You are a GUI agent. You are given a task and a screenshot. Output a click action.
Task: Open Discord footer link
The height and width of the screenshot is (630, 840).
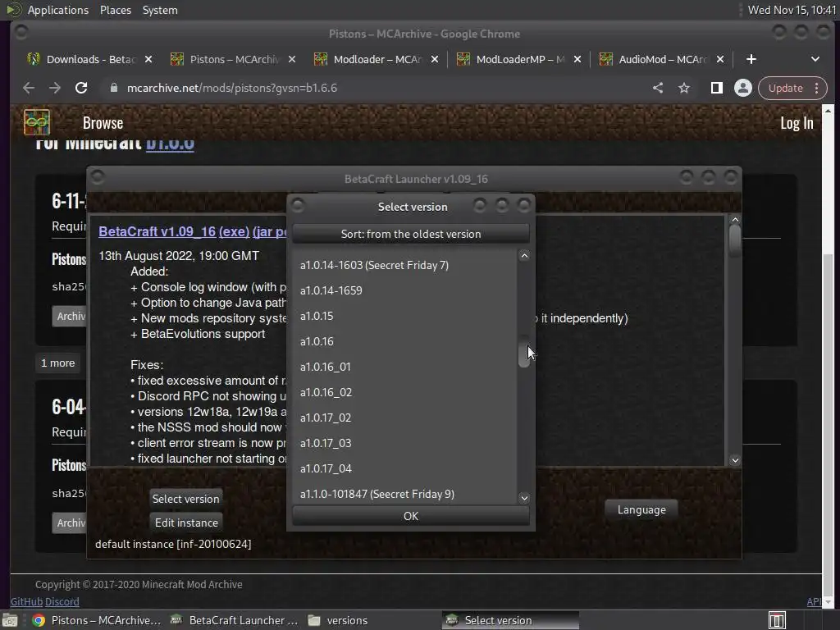click(x=62, y=601)
